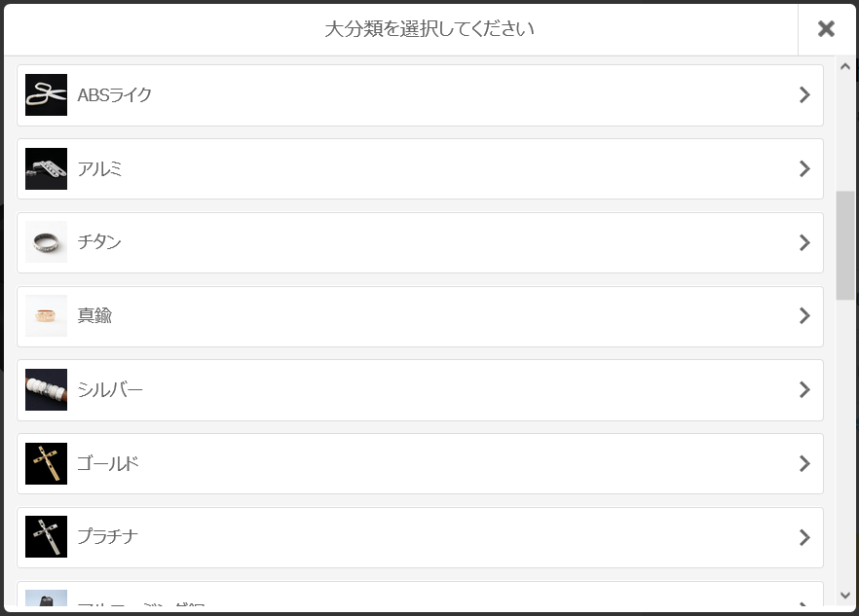Expand the アルミ category chevron
The width and height of the screenshot is (859, 616).
pos(804,168)
